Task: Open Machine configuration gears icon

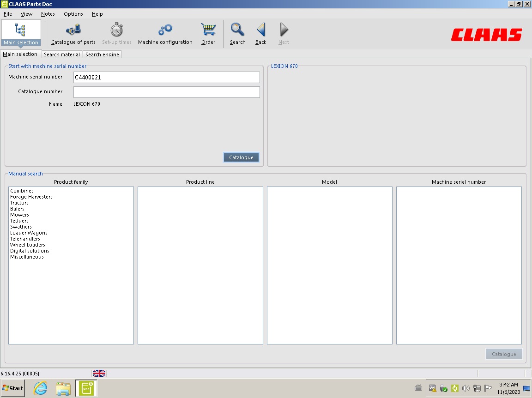Action: point(165,30)
